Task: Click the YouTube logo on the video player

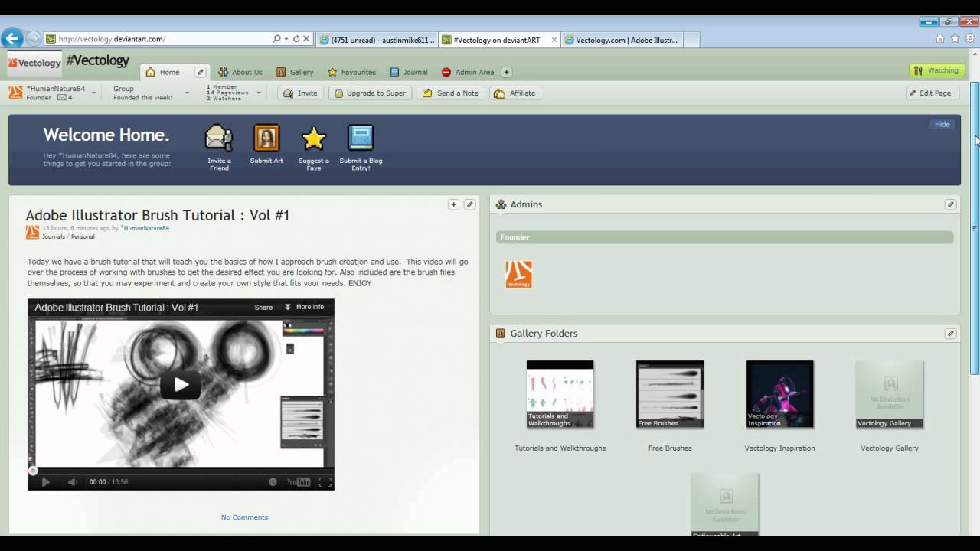Action: coord(299,482)
